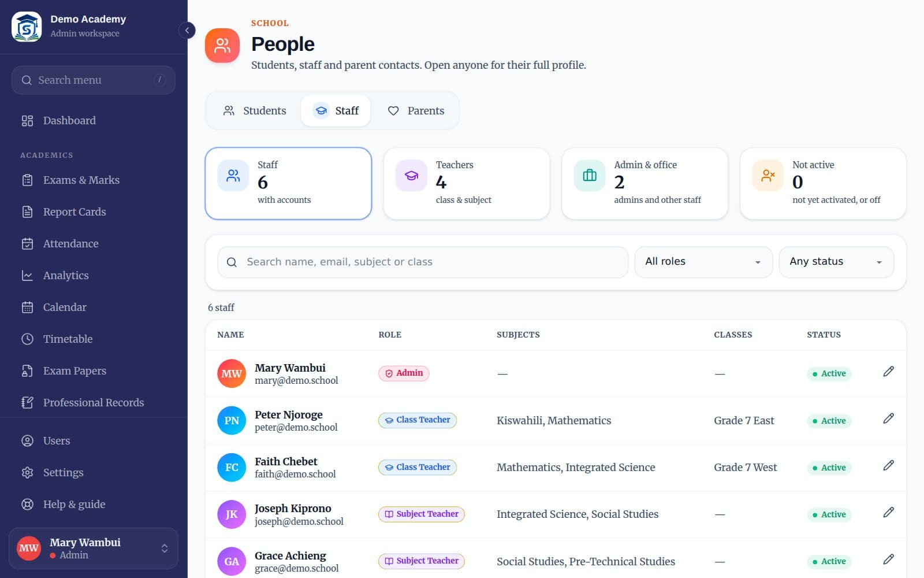
Task: Filter by the Teachers 4 card
Action: pos(467,184)
